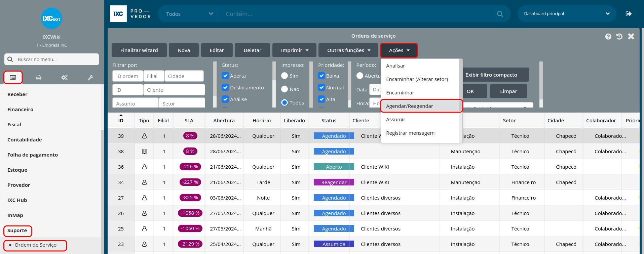Screen dimensions: 644x254
Task: Click the person type icon in row 23
Action: (x=144, y=244)
